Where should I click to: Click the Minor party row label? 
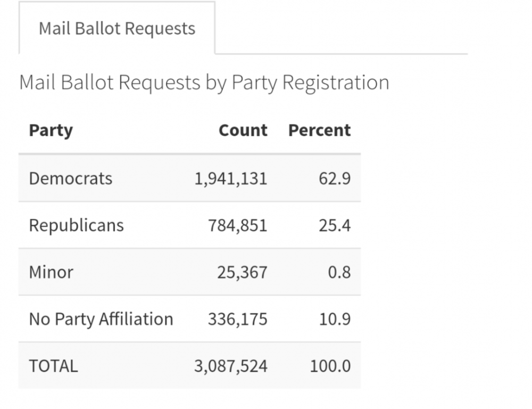pos(51,272)
